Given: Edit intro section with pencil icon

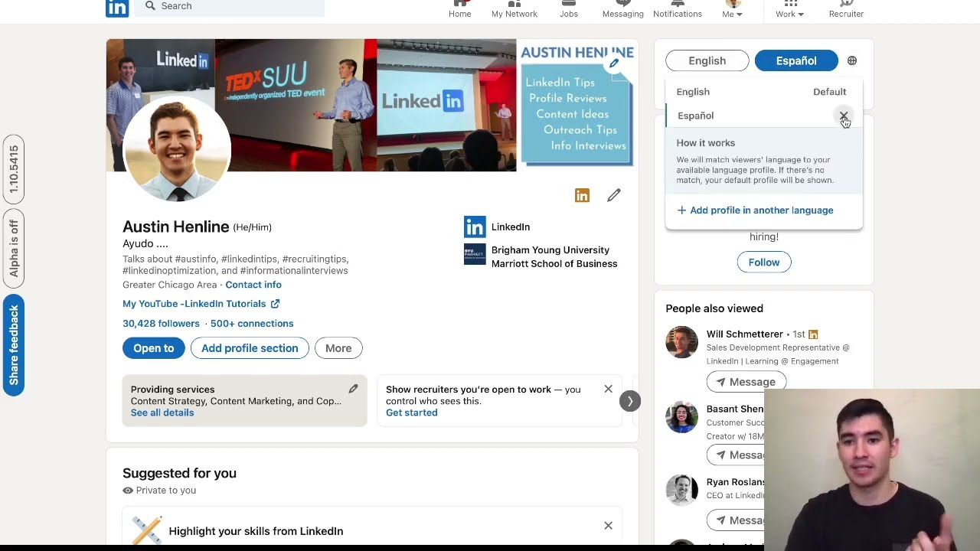Looking at the screenshot, I should click(614, 196).
